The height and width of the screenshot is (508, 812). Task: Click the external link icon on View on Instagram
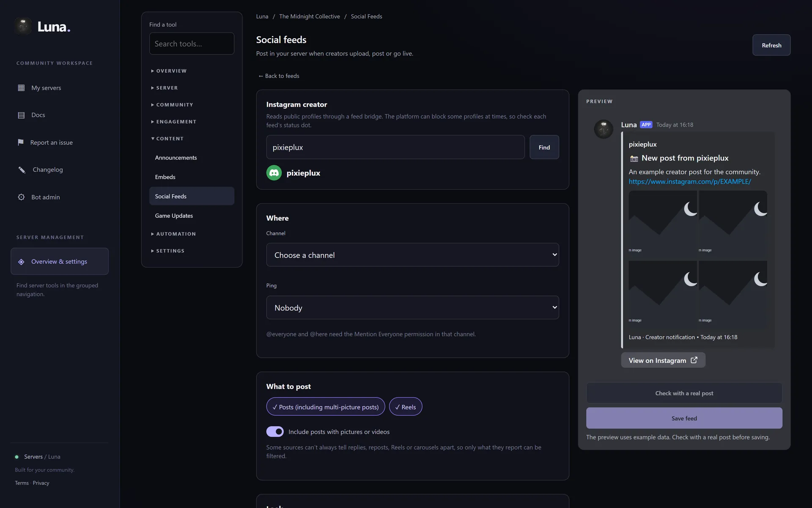click(694, 360)
